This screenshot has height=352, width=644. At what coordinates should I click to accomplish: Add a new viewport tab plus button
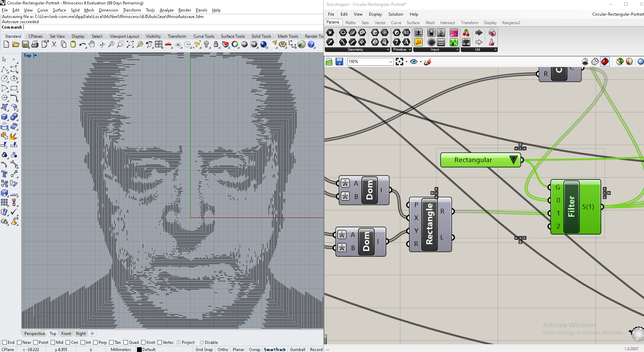point(92,334)
